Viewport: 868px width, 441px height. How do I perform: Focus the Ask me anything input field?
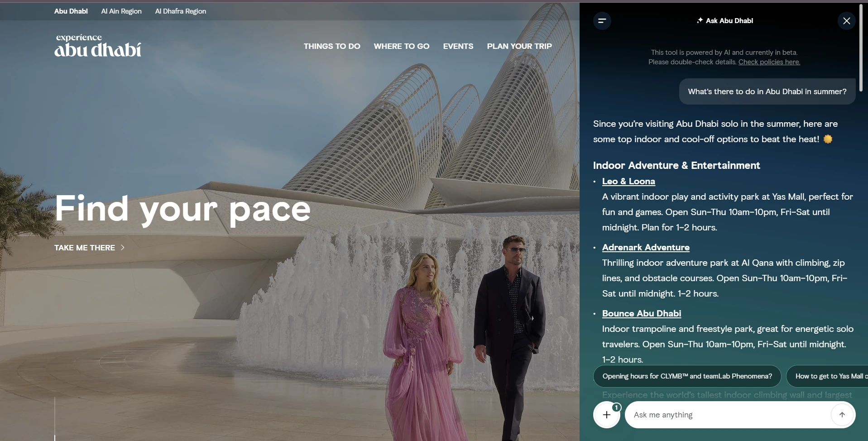728,415
